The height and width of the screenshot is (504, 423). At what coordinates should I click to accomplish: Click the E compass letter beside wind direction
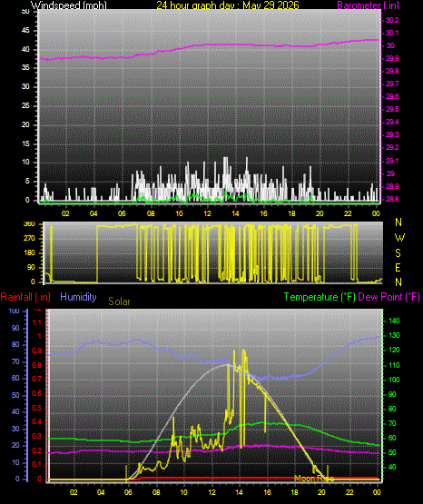398,267
